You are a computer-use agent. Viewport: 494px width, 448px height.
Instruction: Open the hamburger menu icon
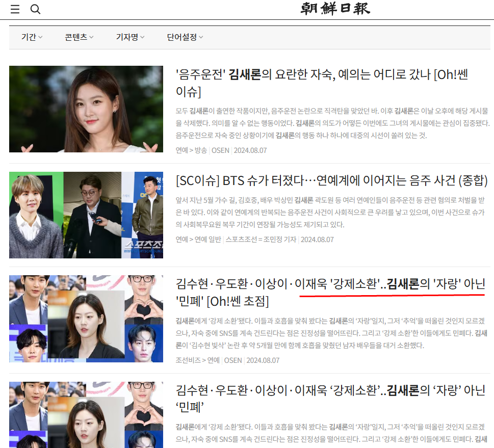coord(15,9)
